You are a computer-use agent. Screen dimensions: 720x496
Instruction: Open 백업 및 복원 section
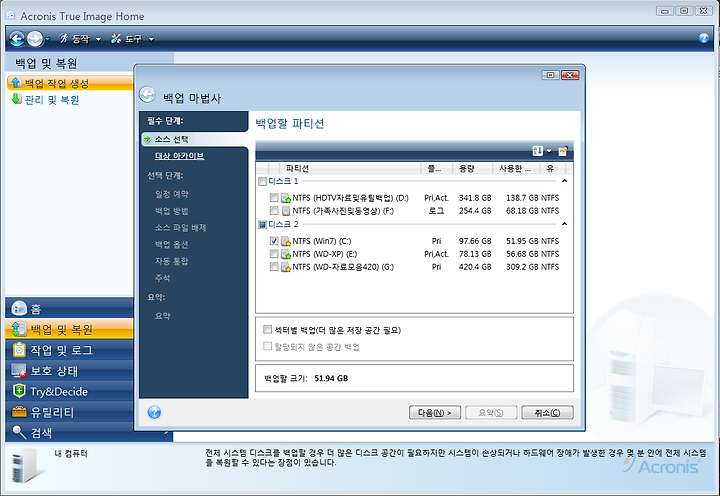pos(69,329)
